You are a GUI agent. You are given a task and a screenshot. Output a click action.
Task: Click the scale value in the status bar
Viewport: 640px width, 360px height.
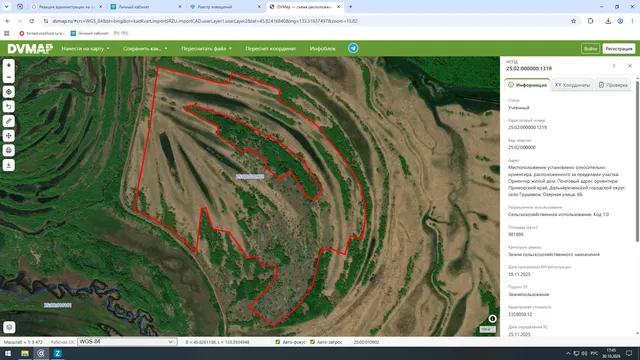pyautogui.click(x=22, y=342)
